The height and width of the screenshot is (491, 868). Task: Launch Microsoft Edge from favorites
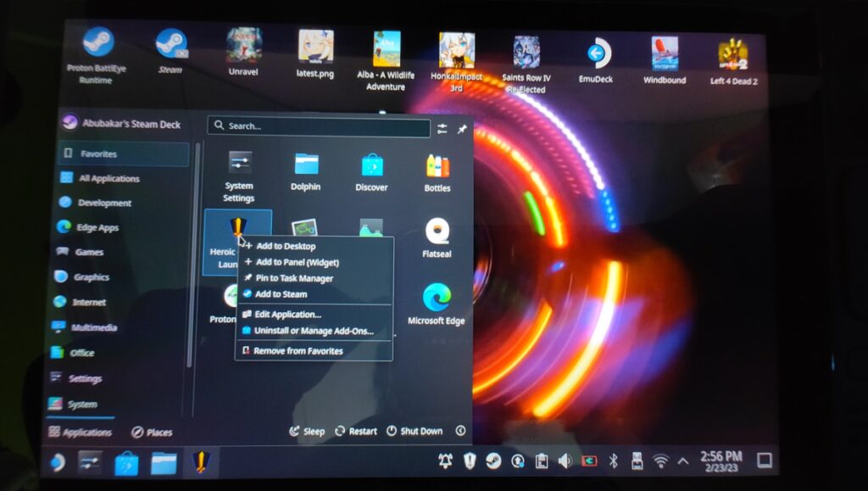[437, 302]
